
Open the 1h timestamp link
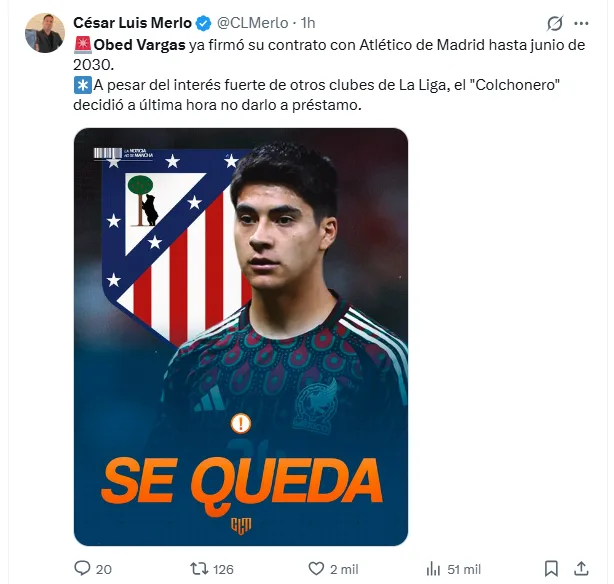[308, 23]
